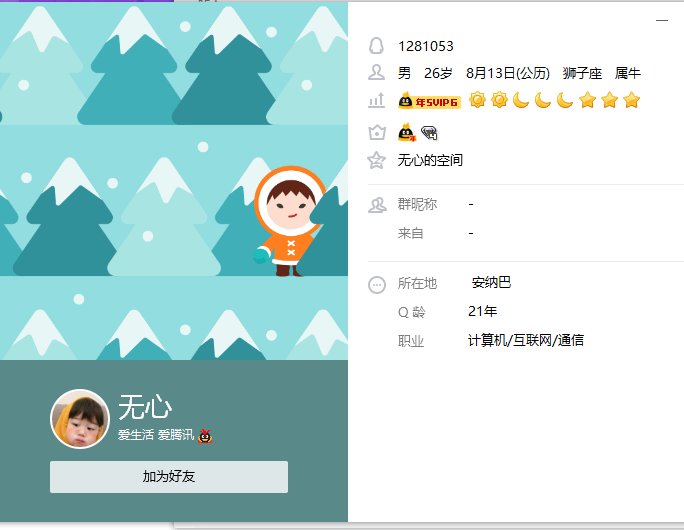Click the 加为好友 button
The height and width of the screenshot is (530, 684).
click(169, 477)
